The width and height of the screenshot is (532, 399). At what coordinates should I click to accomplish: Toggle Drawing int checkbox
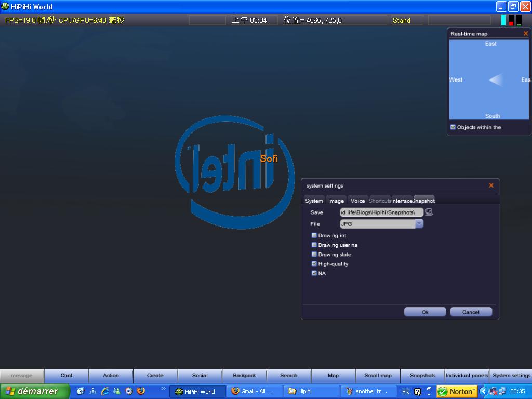pos(314,235)
